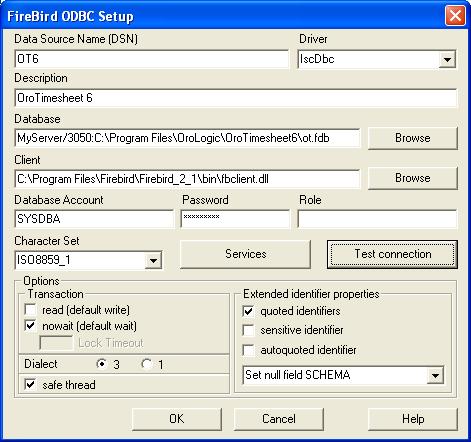Close the FireBird ODBC Setup dialog
Screen dimensions: 471x442
pyautogui.click(x=455, y=15)
